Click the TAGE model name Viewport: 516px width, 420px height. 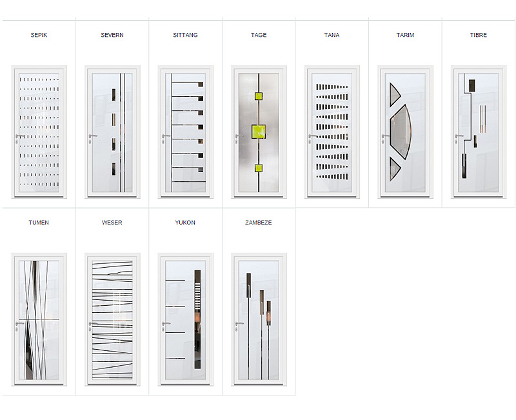pyautogui.click(x=259, y=35)
